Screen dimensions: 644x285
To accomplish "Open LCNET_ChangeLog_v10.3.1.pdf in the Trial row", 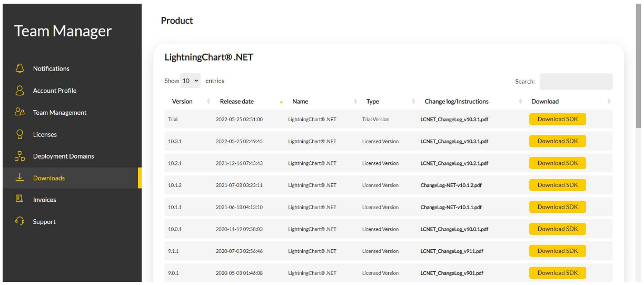I will click(x=454, y=120).
